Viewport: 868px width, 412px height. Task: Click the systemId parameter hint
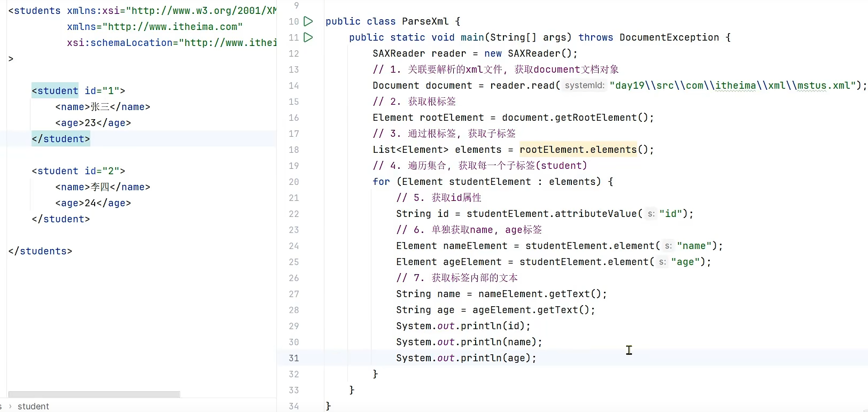coord(584,85)
